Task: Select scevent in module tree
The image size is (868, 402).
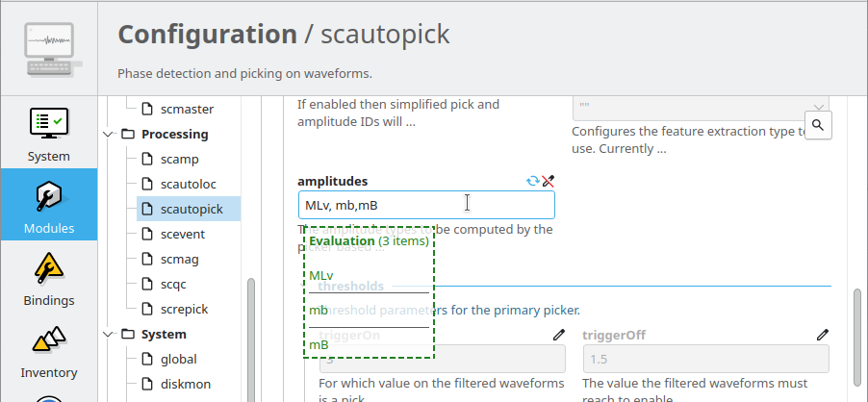Action: click(183, 234)
